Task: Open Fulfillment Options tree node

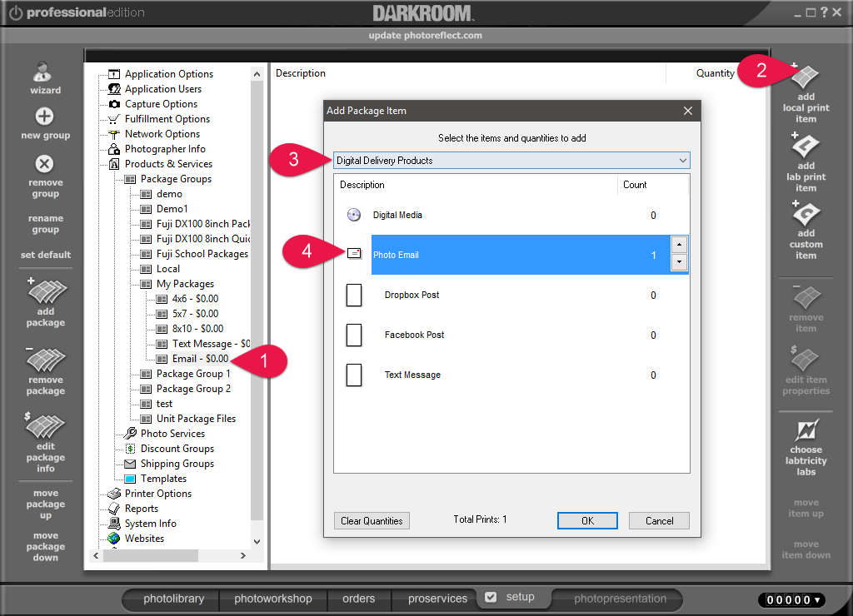Action: [x=167, y=118]
